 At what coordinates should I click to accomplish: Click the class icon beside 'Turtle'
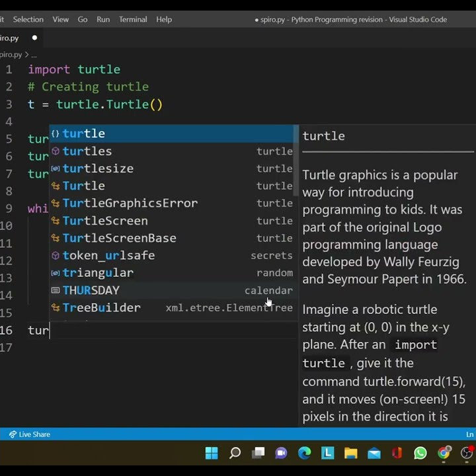click(x=56, y=186)
